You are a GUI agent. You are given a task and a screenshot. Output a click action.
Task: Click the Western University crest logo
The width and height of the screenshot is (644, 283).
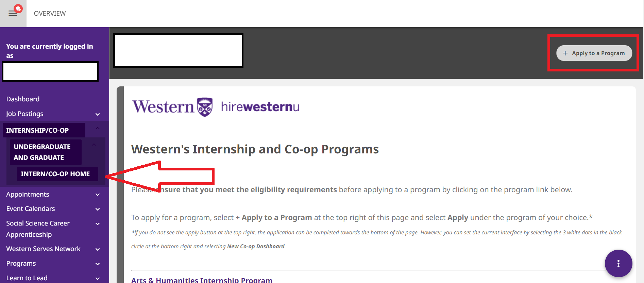pyautogui.click(x=205, y=107)
